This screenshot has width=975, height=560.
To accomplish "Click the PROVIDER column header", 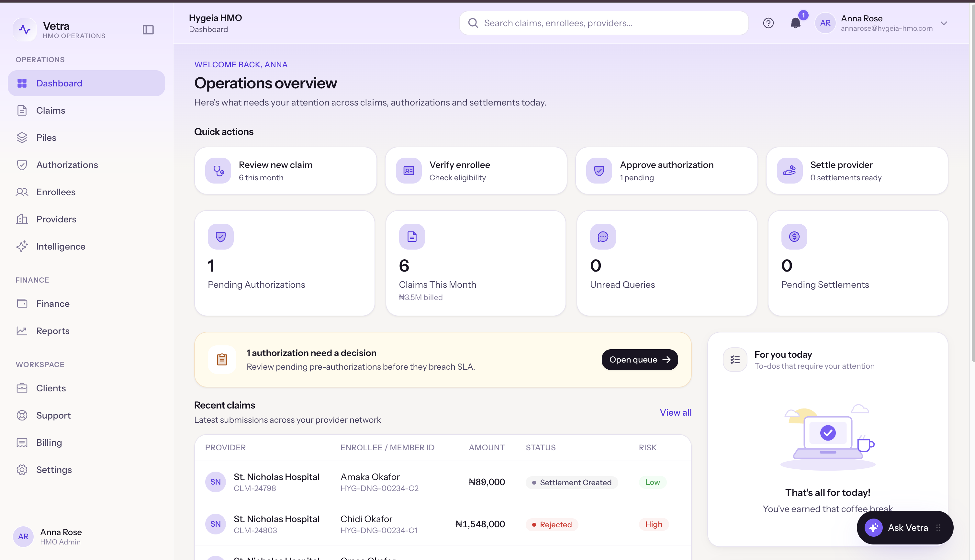I will [x=225, y=448].
